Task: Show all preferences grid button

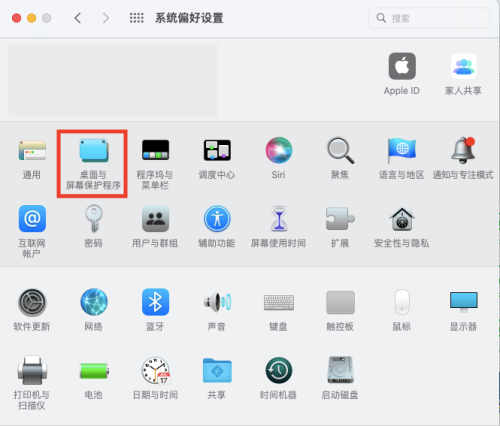Action: 137,18
